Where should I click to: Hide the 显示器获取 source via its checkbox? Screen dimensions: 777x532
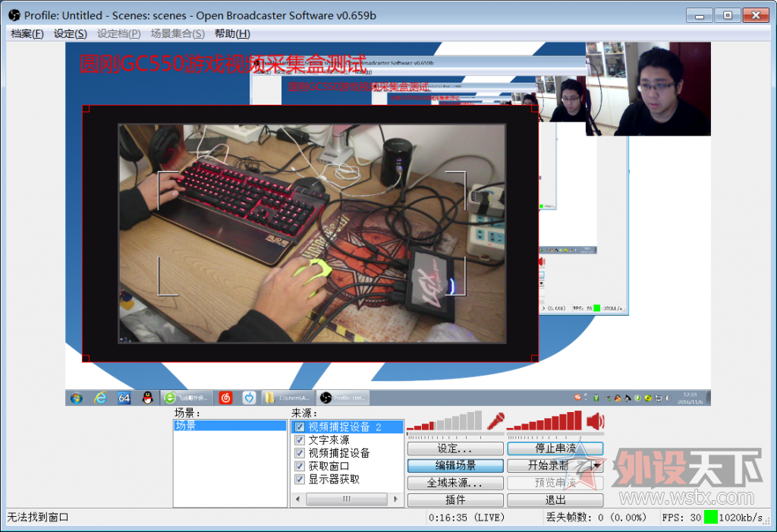click(x=300, y=480)
